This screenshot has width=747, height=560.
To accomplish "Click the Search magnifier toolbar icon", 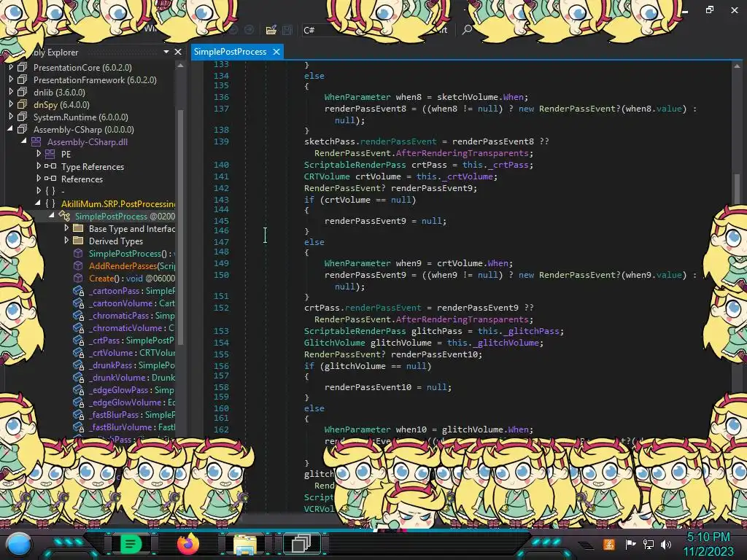I will point(467,29).
